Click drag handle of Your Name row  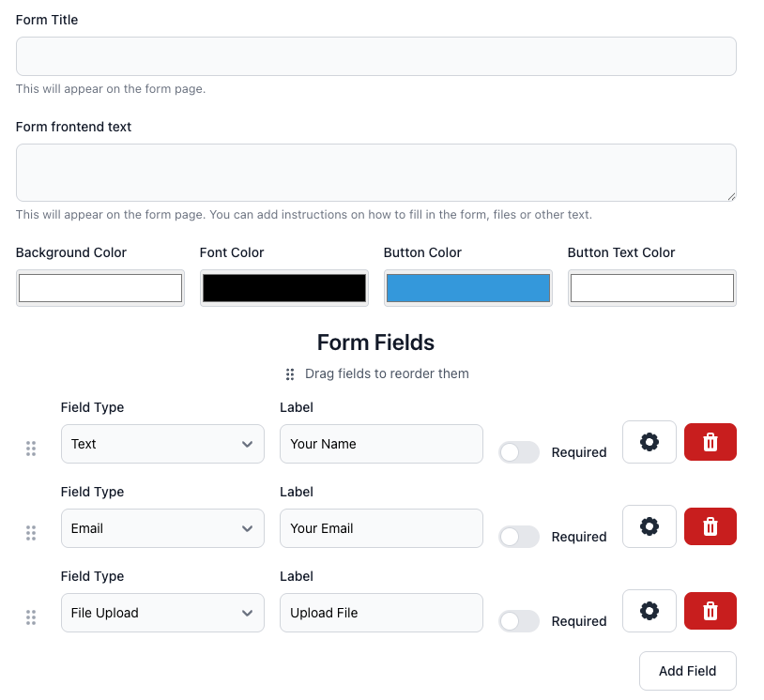pyautogui.click(x=31, y=449)
